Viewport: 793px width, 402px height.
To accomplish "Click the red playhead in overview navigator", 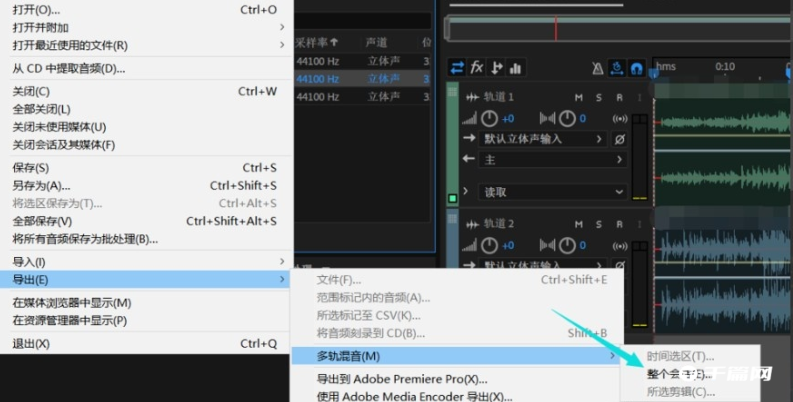I will click(x=556, y=28).
